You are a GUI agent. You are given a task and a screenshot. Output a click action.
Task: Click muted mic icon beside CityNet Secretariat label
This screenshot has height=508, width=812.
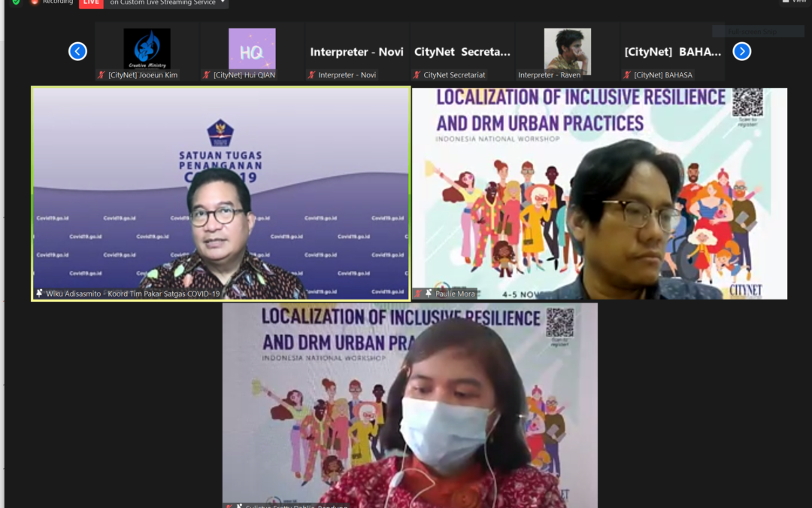417,75
